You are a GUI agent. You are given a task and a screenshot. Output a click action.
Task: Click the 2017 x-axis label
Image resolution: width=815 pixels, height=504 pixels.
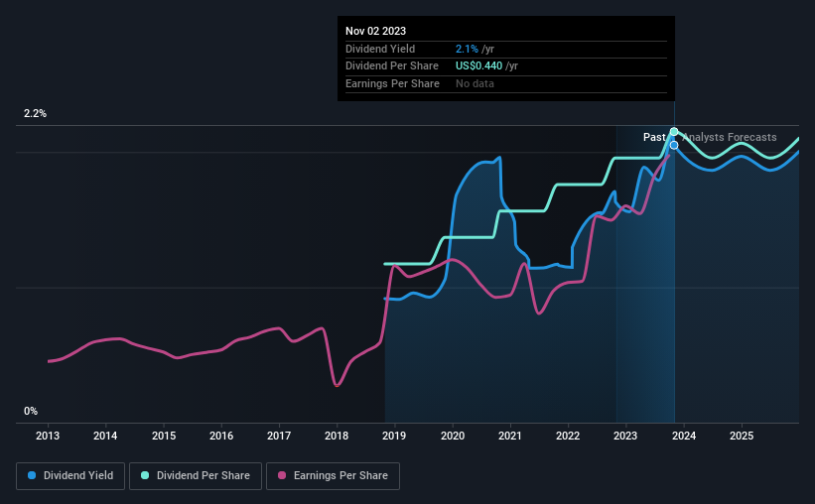point(279,436)
